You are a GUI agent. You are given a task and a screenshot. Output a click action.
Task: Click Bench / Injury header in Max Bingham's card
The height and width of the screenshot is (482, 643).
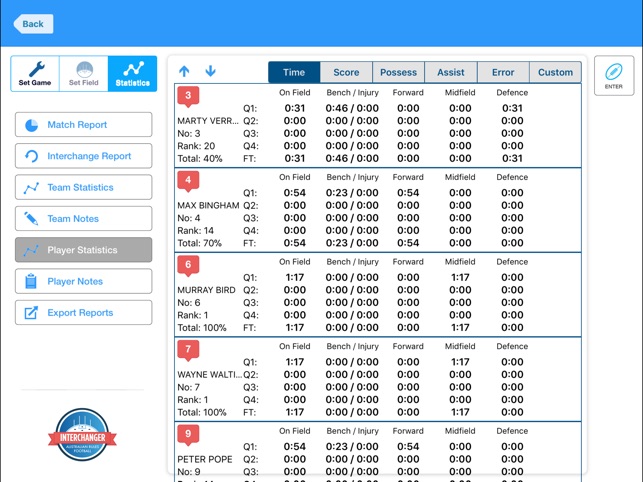pyautogui.click(x=352, y=177)
